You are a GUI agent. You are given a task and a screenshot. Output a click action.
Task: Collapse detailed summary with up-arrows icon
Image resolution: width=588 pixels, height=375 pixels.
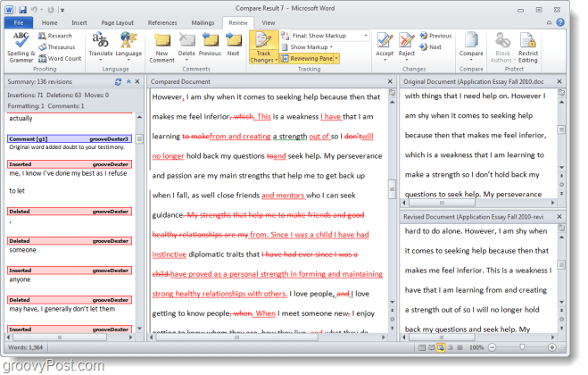128,81
